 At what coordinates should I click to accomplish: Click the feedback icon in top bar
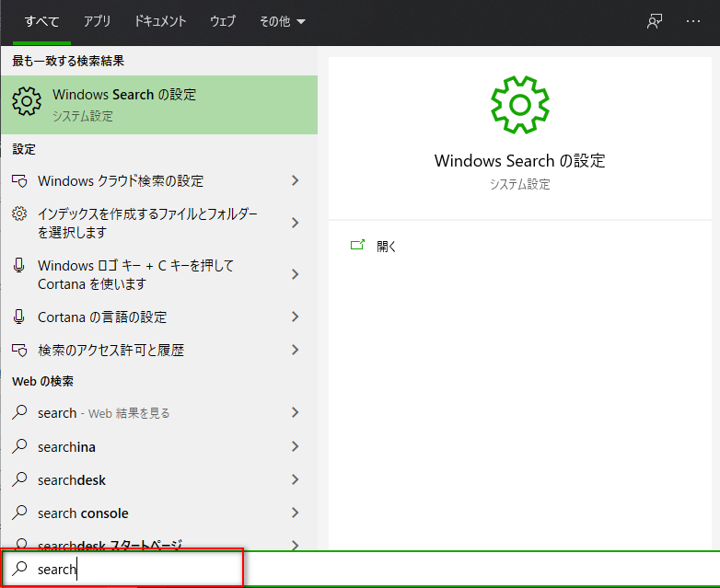coord(655,21)
